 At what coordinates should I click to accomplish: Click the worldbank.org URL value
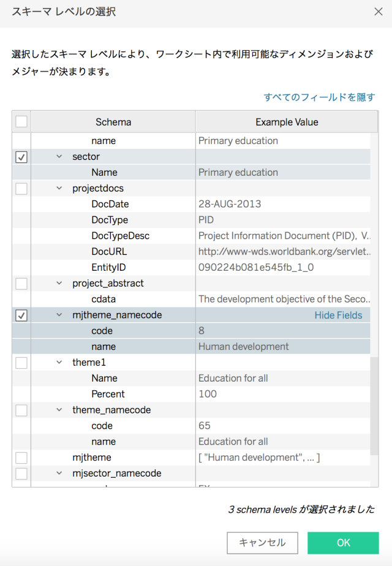click(x=284, y=252)
